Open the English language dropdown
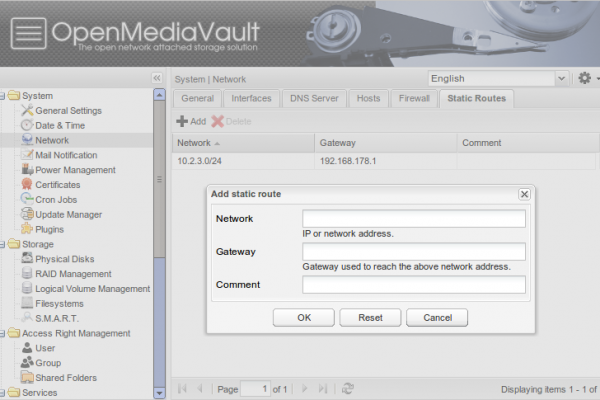 [x=561, y=78]
